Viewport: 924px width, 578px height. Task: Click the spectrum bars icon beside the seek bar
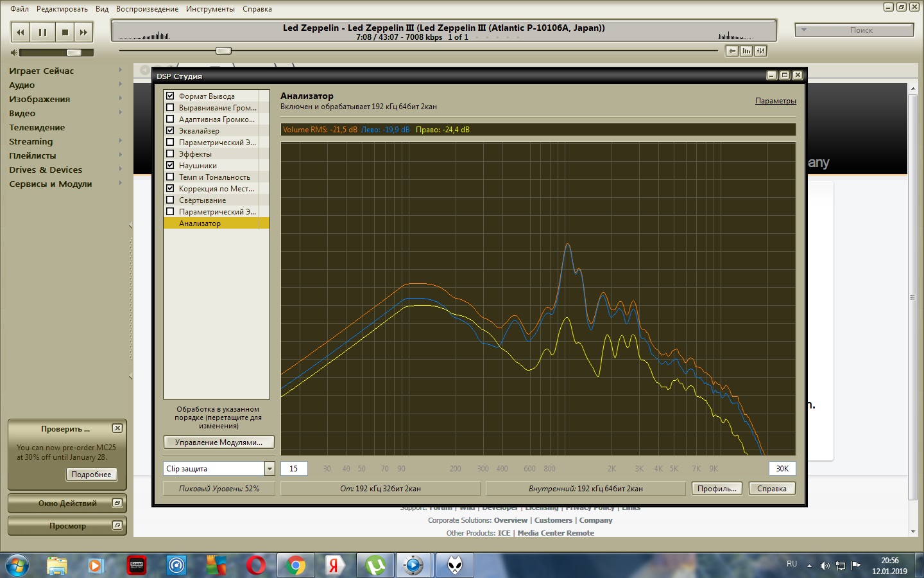pos(746,51)
